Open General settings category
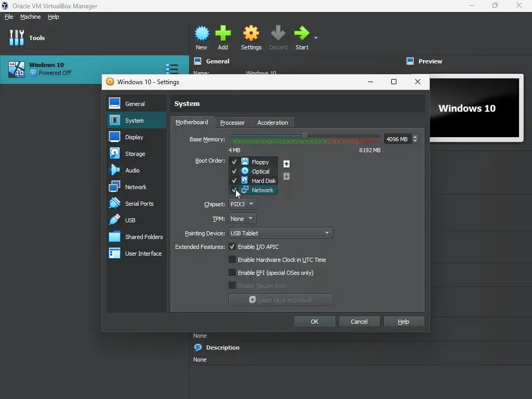 point(137,103)
